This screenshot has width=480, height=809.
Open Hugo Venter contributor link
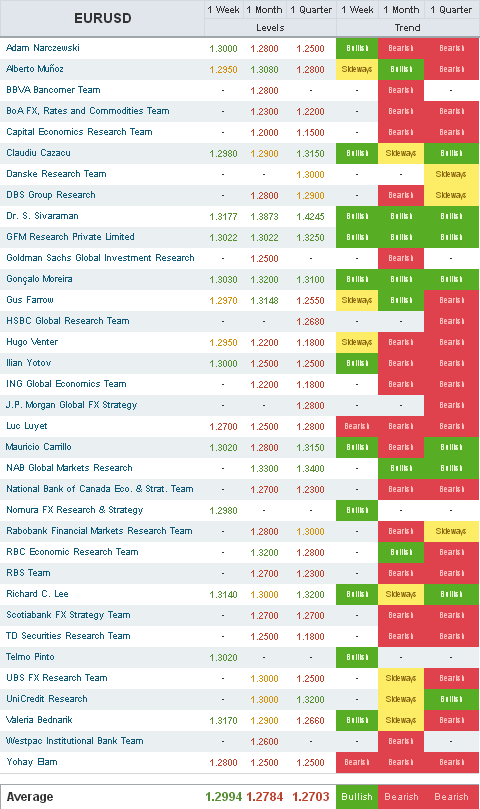pos(32,342)
